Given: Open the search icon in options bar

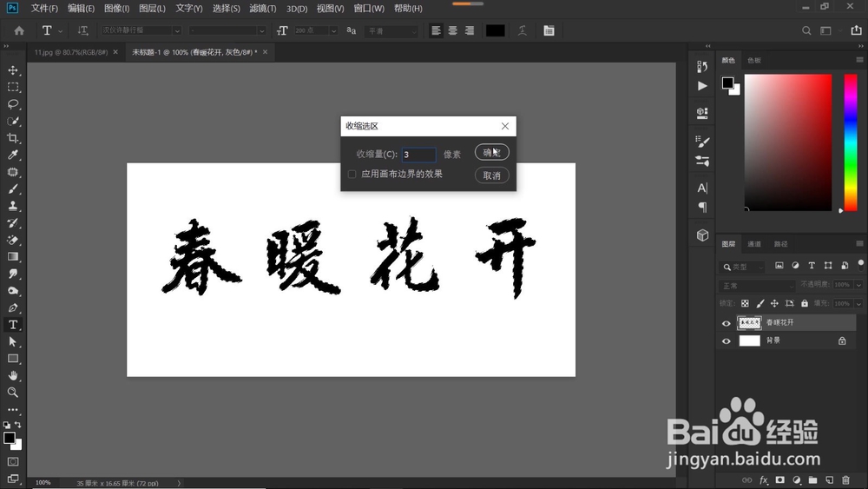Looking at the screenshot, I should tap(806, 30).
